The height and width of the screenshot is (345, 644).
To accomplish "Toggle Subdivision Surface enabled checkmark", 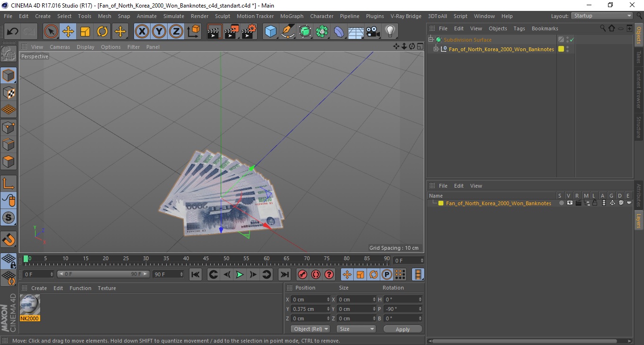I will pyautogui.click(x=572, y=40).
